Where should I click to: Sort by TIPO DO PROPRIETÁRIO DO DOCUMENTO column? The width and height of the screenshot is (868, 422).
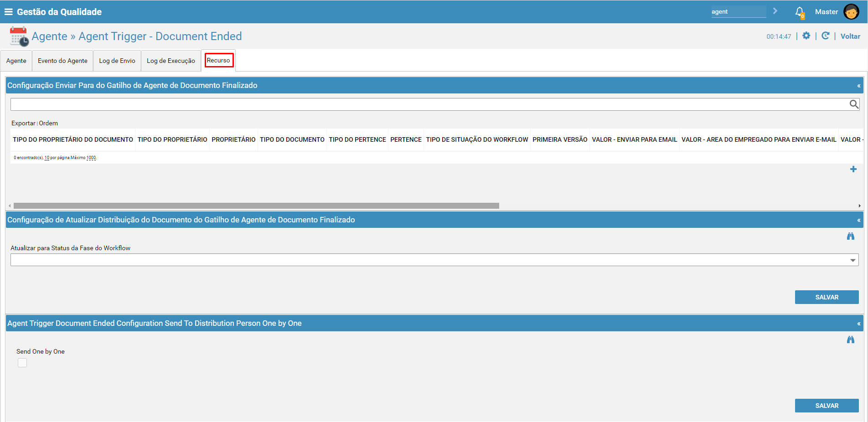[x=73, y=139]
